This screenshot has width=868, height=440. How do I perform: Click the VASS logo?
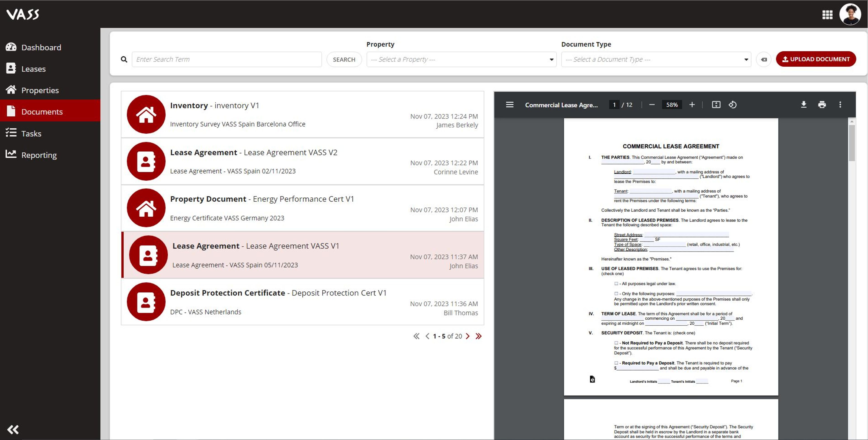(23, 14)
